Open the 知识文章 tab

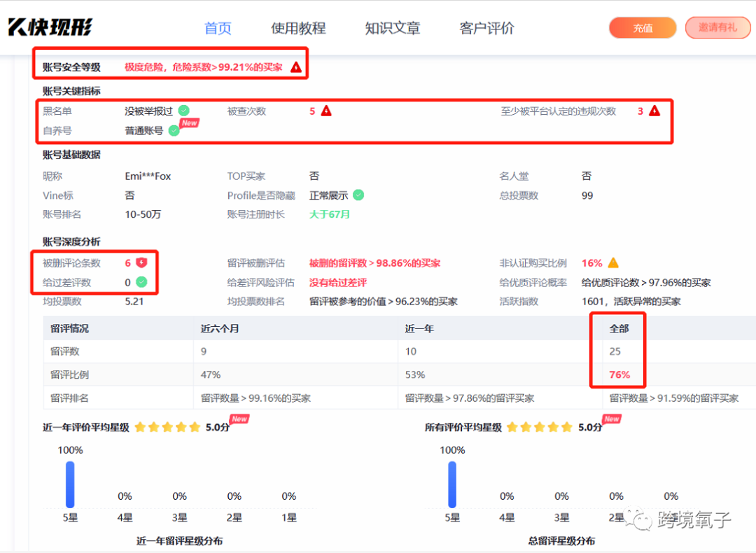(x=393, y=28)
